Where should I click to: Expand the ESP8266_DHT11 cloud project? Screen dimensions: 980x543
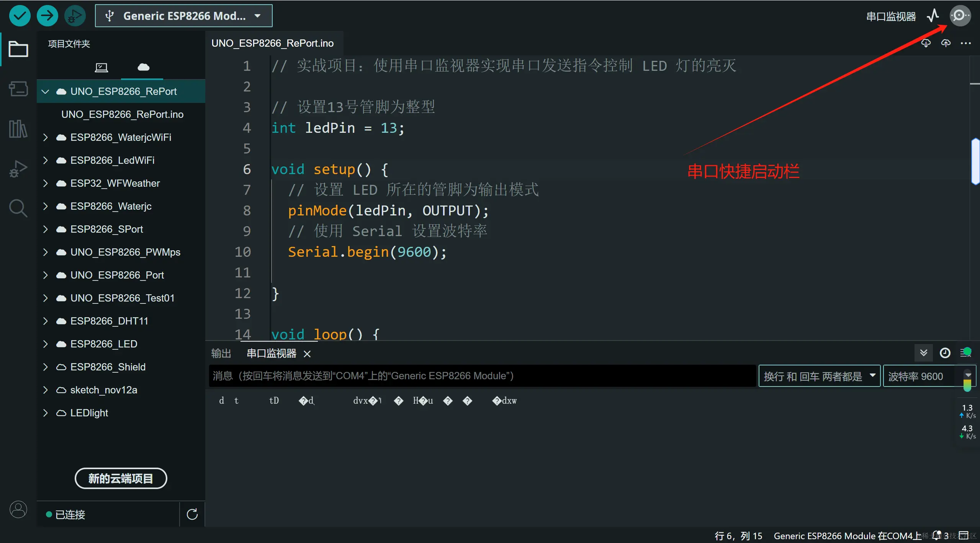pos(45,321)
